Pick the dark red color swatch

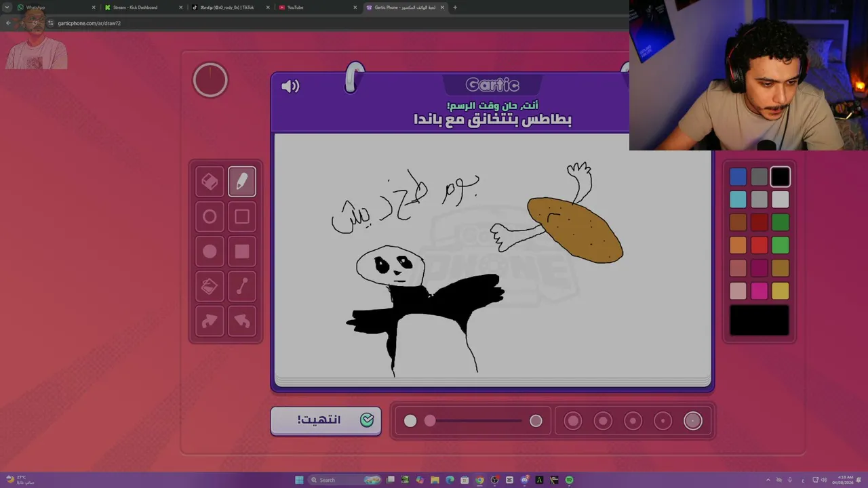[759, 222]
